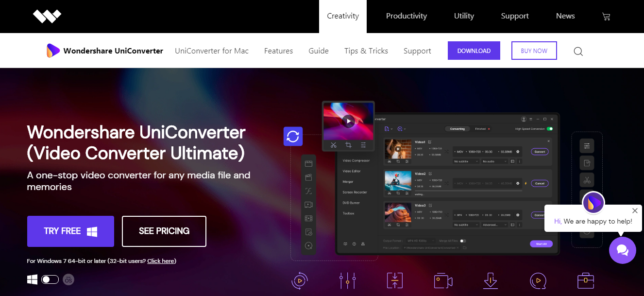
Task: Select Screen Recorder in the app sidebar
Action: pos(355,192)
